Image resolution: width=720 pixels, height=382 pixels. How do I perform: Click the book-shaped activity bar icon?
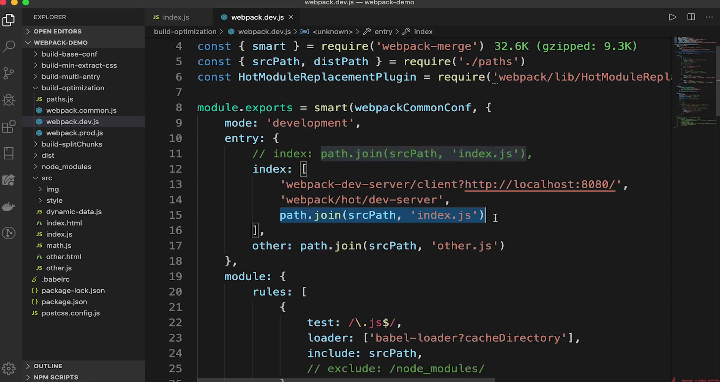(9, 153)
